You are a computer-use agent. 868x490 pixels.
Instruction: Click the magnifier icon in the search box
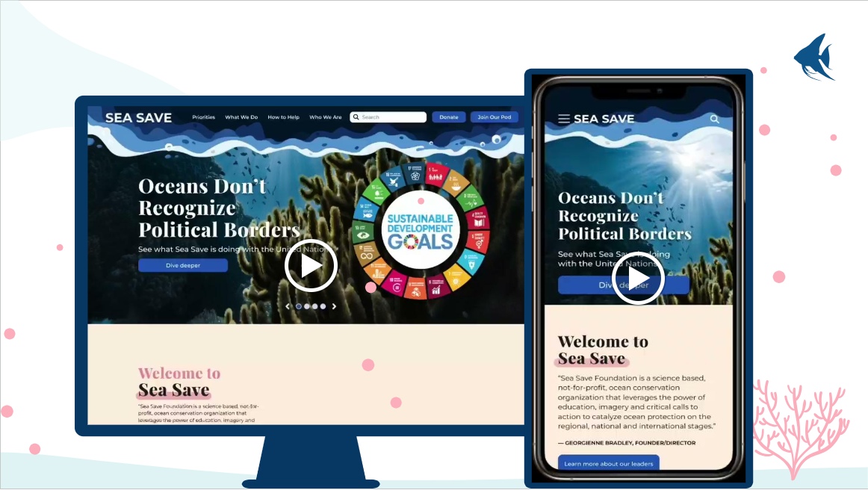356,117
